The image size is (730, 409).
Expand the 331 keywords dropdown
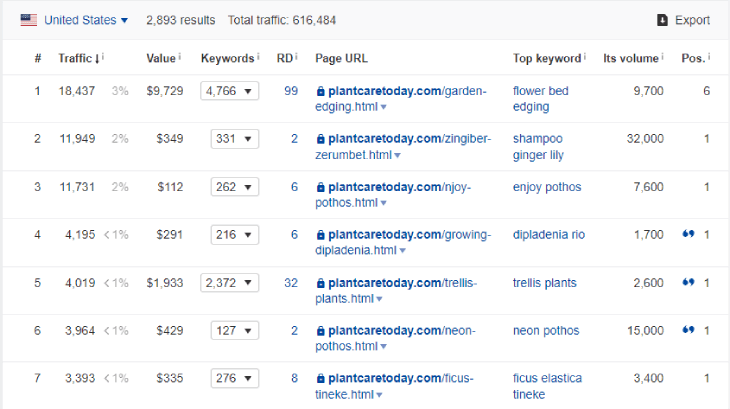tap(235, 139)
